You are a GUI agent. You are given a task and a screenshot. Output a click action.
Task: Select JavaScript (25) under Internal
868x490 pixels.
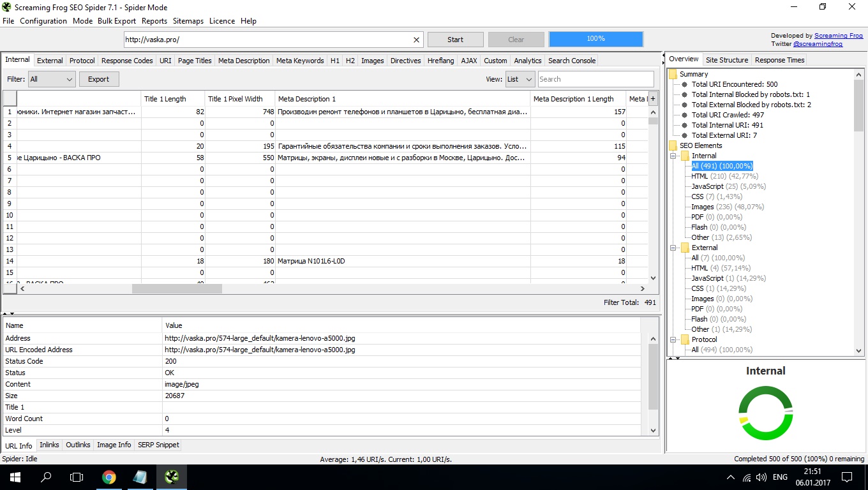[729, 186]
